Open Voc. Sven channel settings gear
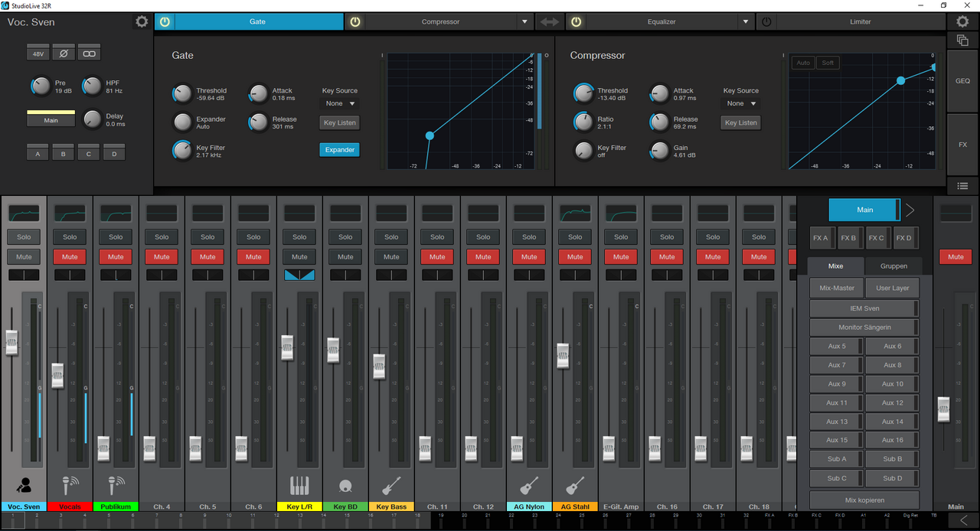The image size is (980, 531). [142, 21]
